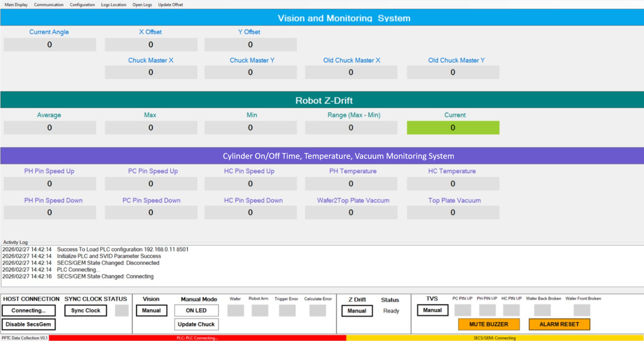Toggle the TVS Manual button
The height and width of the screenshot is (341, 644).
433,310
